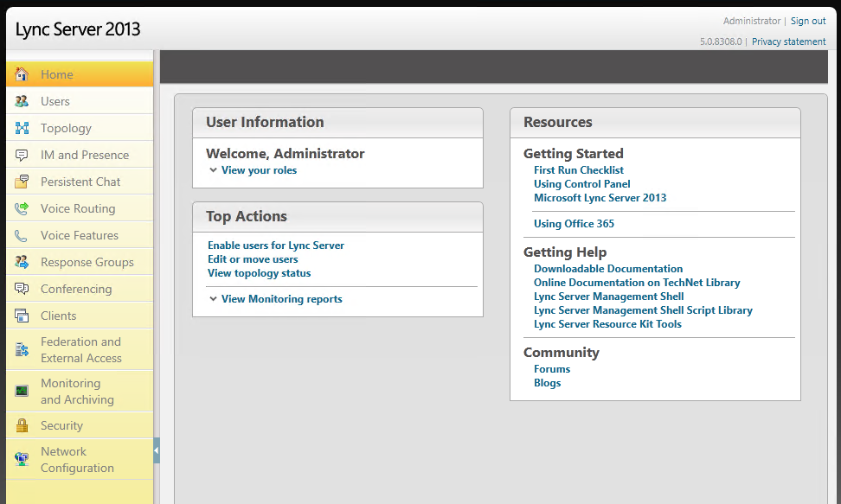Screen dimensions: 841x504
Task: Collapse the left navigation pane arrow
Action: tap(157, 450)
